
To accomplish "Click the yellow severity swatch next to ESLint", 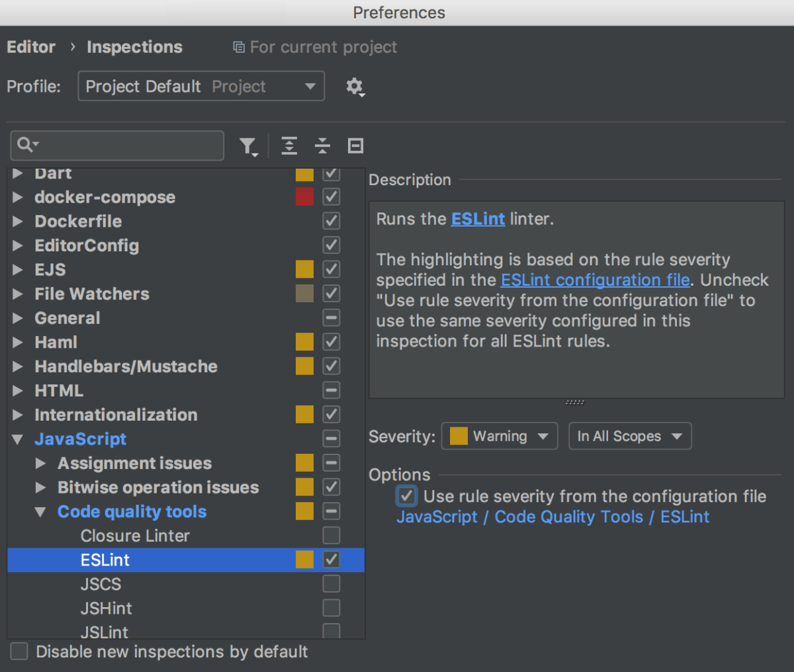I will tap(304, 560).
